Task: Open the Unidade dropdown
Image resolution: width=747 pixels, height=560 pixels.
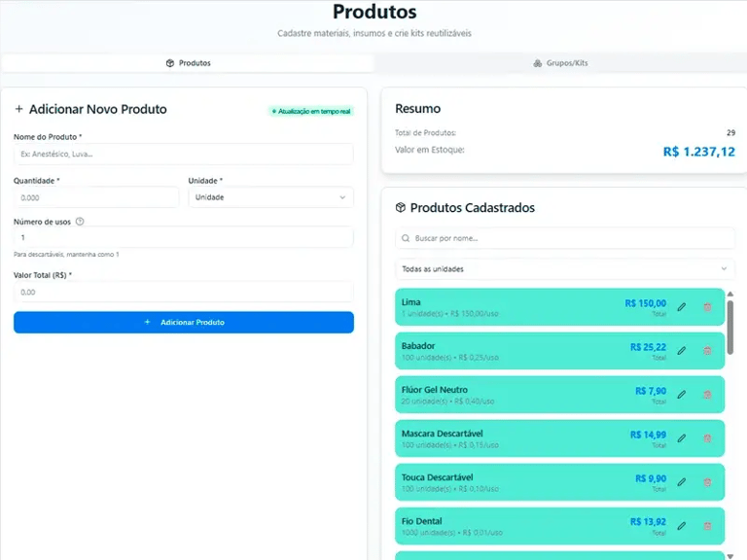Action: click(x=270, y=197)
